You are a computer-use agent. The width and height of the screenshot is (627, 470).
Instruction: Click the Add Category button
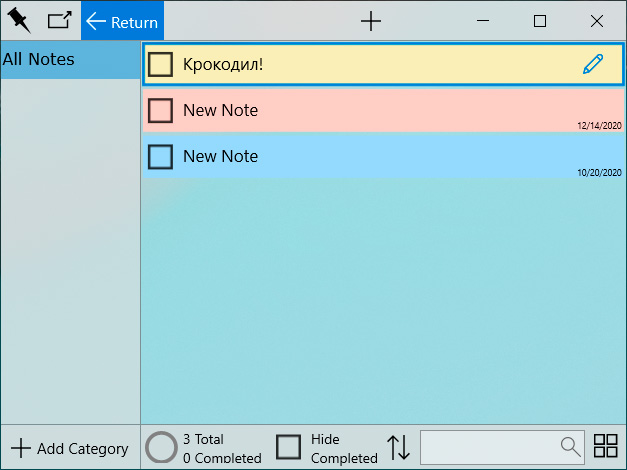pyautogui.click(x=70, y=449)
